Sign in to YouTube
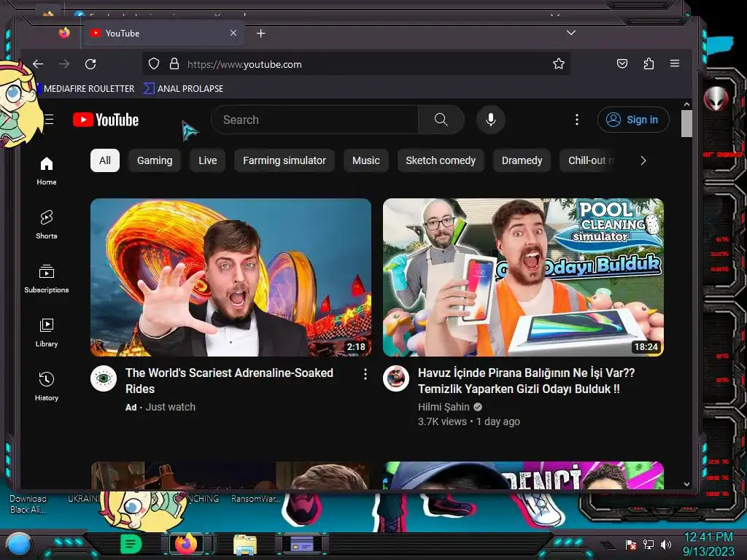This screenshot has height=560, width=747. (633, 120)
